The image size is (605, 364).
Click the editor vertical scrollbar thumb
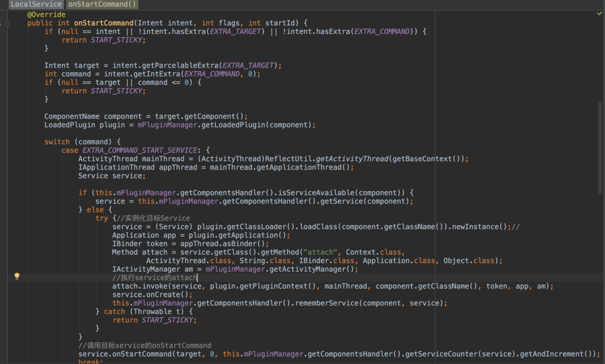[600, 148]
